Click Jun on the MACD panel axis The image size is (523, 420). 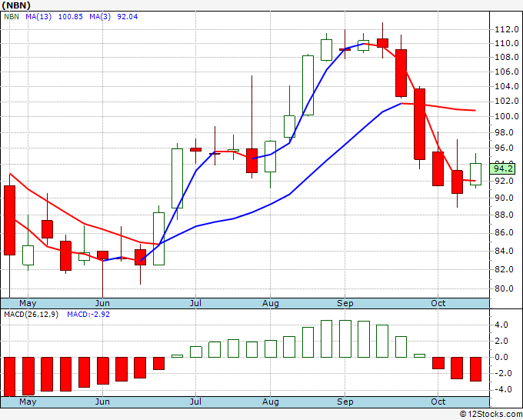[102, 402]
